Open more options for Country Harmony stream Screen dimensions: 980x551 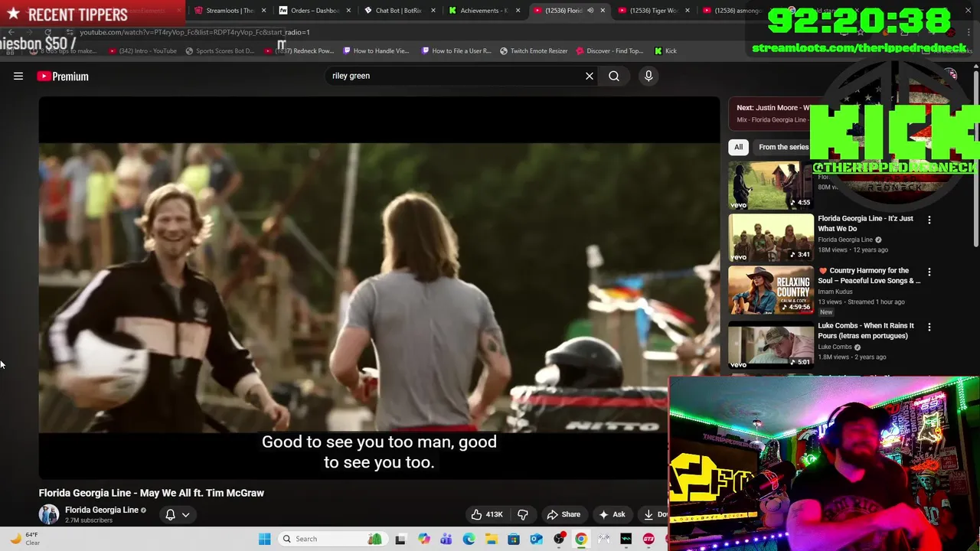929,272
